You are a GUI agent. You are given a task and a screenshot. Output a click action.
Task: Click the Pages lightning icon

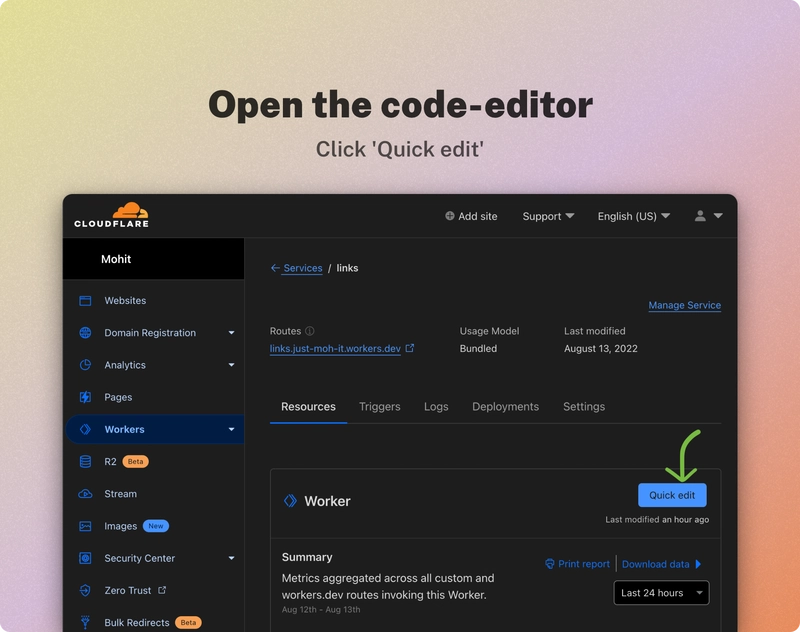85,397
